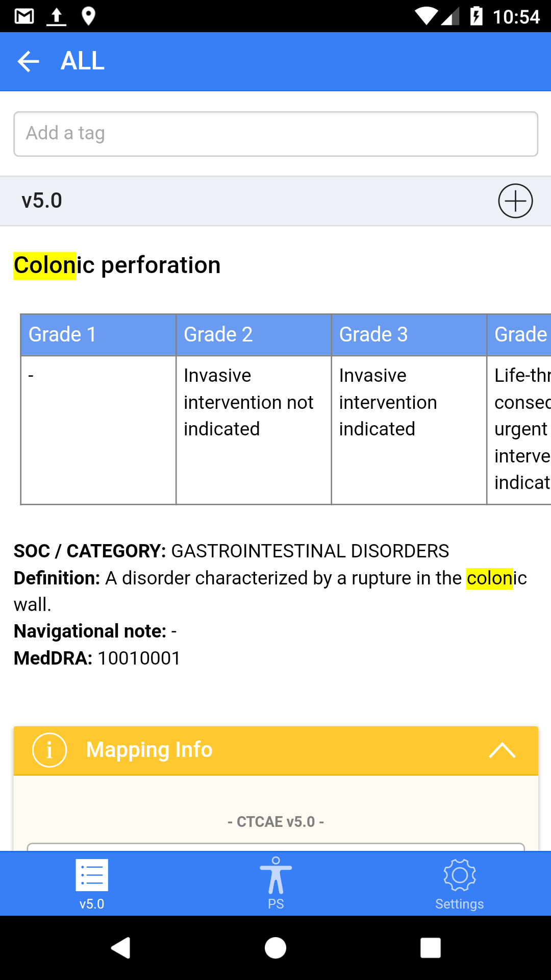Tap the upload status bar icon

click(57, 16)
